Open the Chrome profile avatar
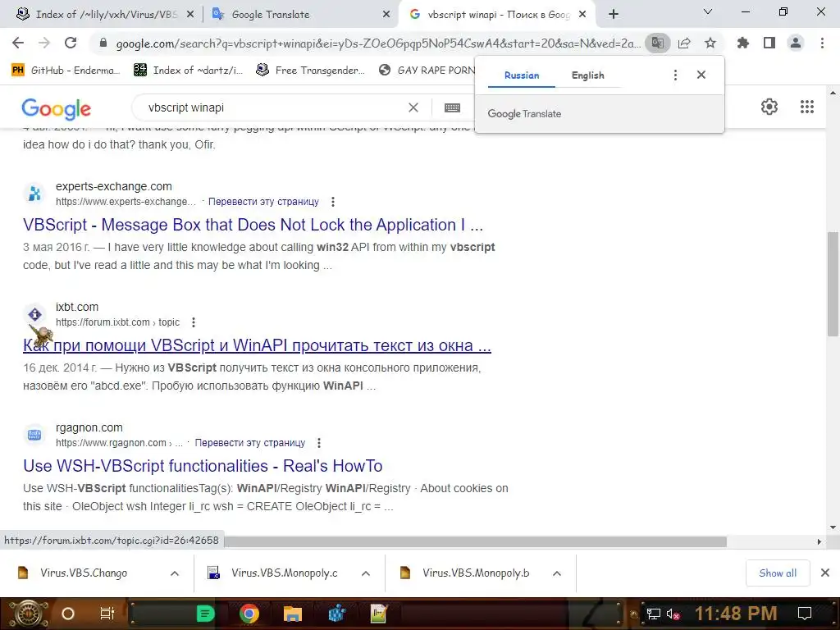840x630 pixels. click(x=796, y=43)
